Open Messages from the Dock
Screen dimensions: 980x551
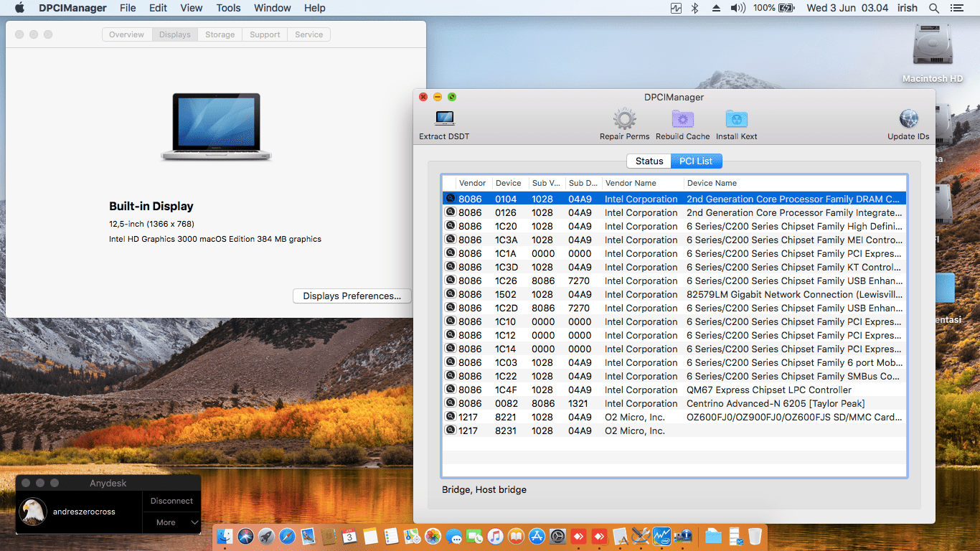coord(453,536)
